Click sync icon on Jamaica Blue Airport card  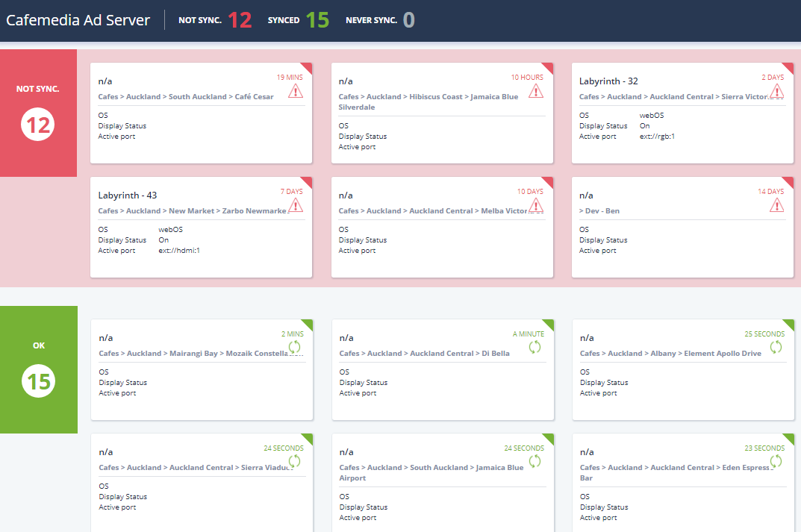tap(534, 461)
